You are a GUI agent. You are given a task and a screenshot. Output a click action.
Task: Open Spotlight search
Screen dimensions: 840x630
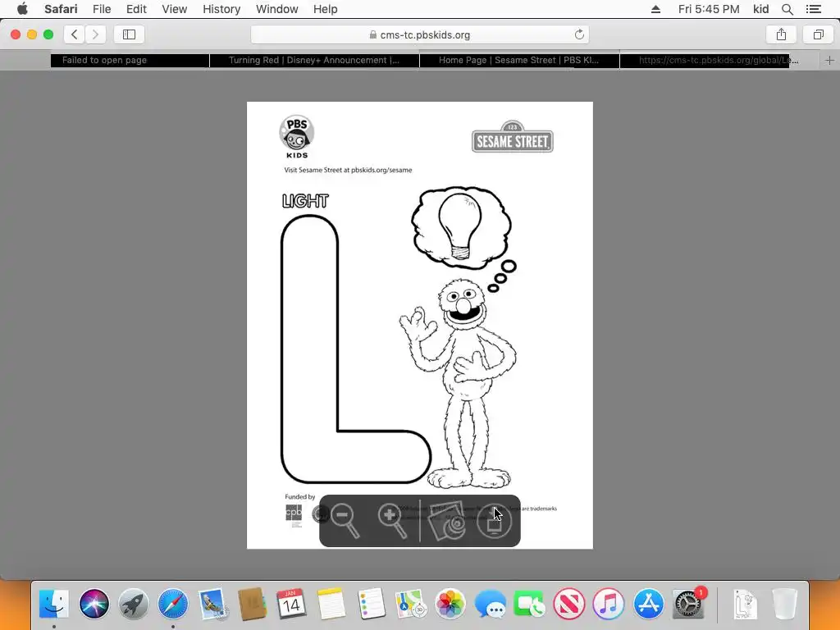pos(787,9)
